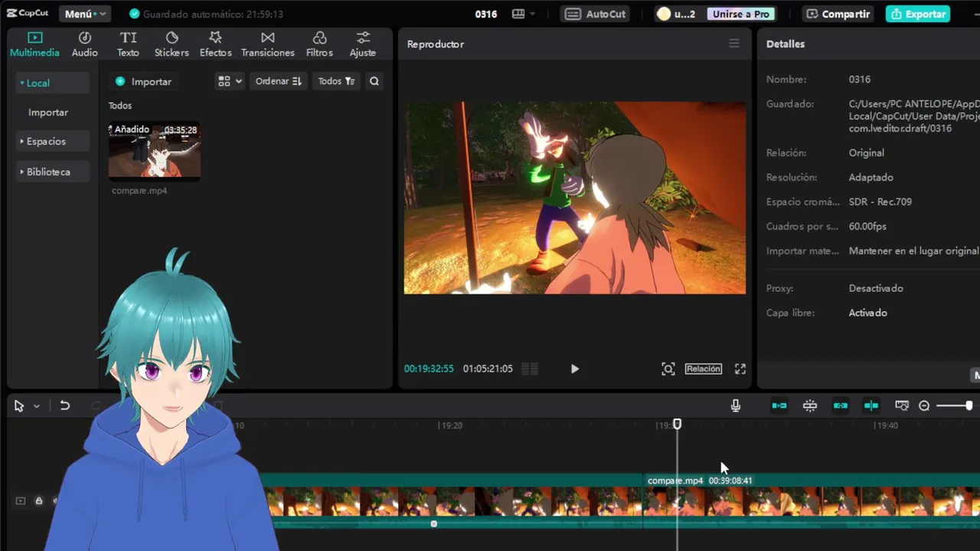Expand the Biblioteca section

pos(52,172)
